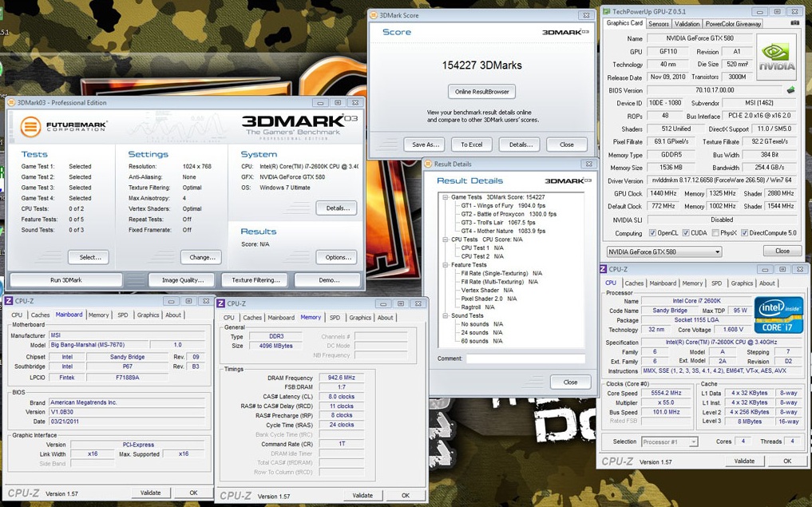Click the Save As... button
The height and width of the screenshot is (507, 812).
(x=425, y=145)
